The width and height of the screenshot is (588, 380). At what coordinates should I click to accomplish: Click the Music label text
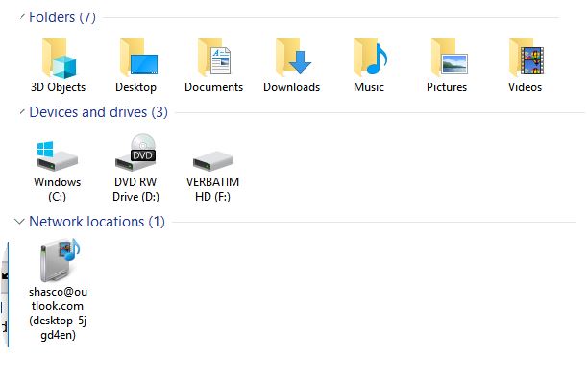point(369,87)
